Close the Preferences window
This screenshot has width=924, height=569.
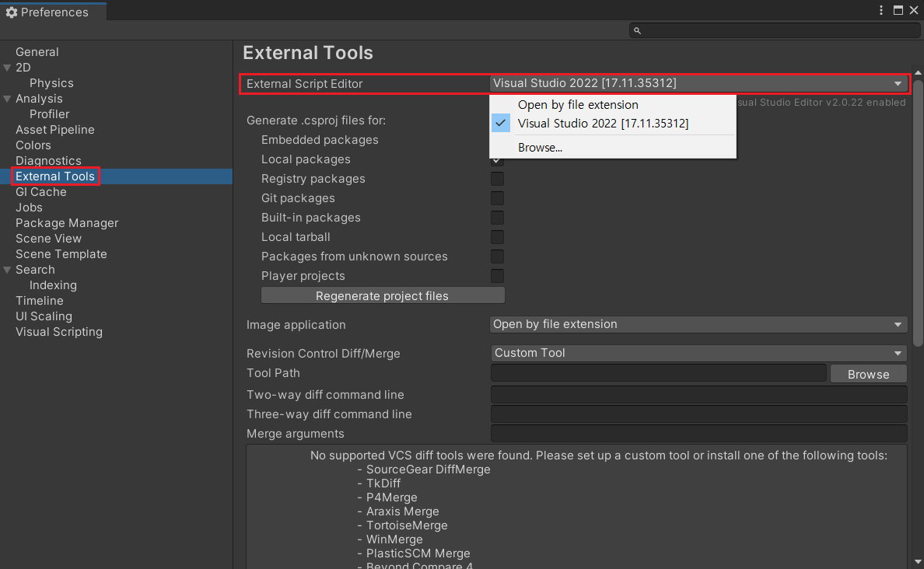point(914,10)
